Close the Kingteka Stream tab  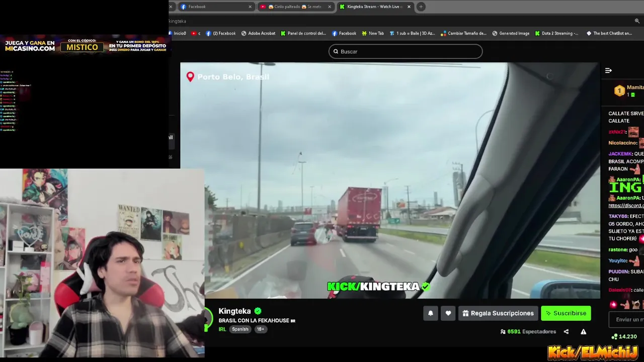pyautogui.click(x=409, y=7)
